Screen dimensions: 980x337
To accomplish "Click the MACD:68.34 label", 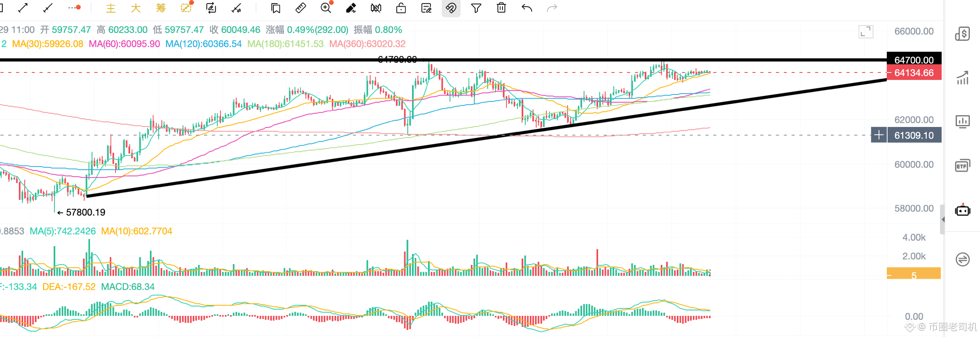I will [128, 287].
